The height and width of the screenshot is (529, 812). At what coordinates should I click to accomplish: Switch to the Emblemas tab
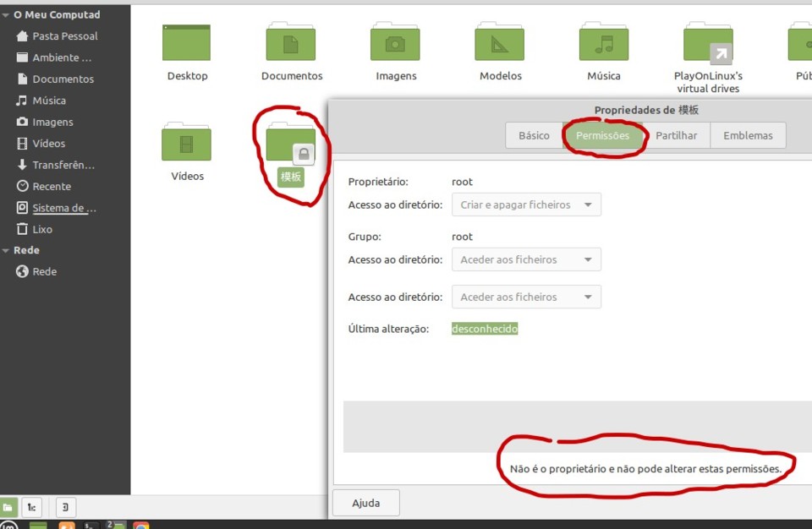point(748,135)
